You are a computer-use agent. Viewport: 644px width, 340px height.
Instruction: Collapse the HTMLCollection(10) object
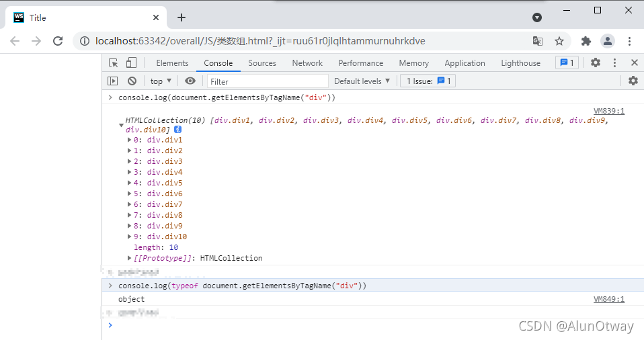click(121, 125)
